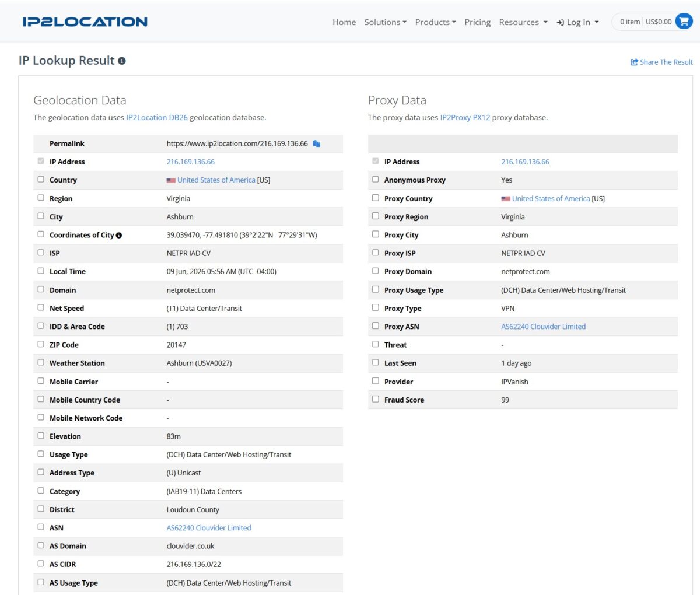Viewport: 700px width, 595px height.
Task: Go to the Home page
Action: pos(344,22)
